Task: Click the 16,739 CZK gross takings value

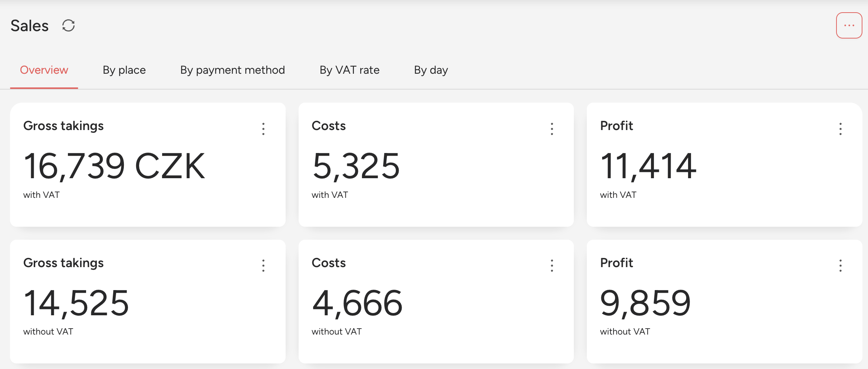Action: tap(114, 166)
